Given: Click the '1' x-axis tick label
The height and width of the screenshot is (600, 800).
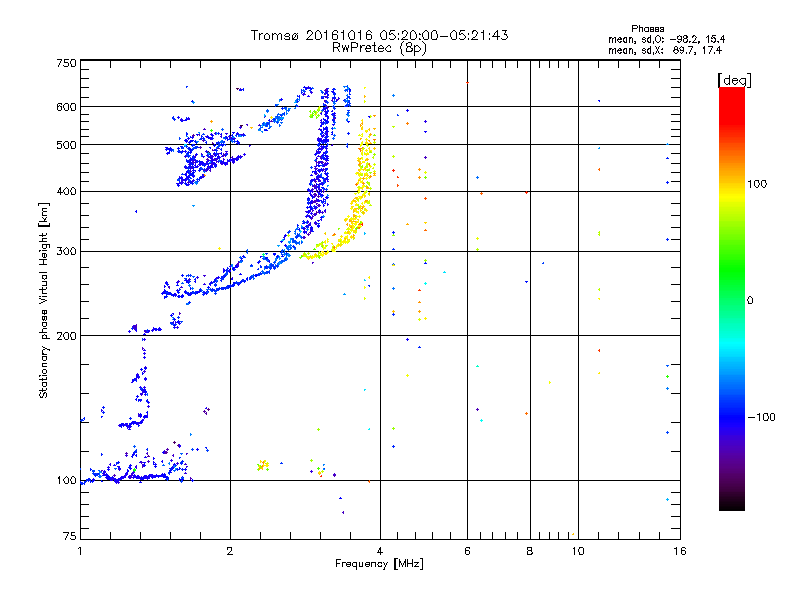Looking at the screenshot, I should tap(80, 551).
